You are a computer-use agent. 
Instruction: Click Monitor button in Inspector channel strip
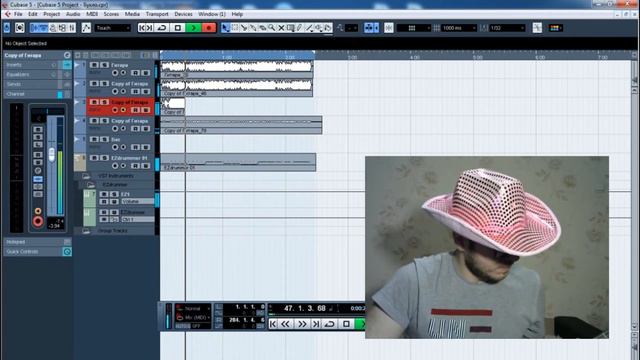tap(38, 211)
